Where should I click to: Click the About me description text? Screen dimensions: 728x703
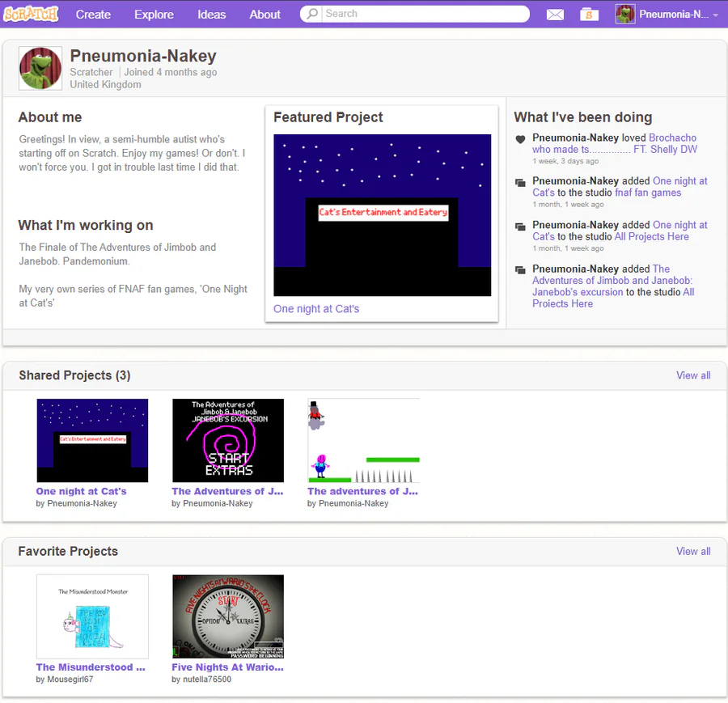[133, 153]
